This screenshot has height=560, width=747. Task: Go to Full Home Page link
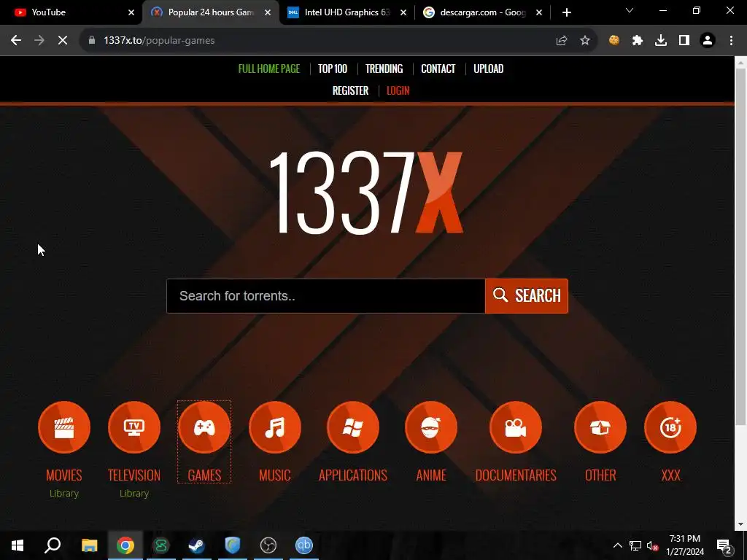click(x=268, y=69)
